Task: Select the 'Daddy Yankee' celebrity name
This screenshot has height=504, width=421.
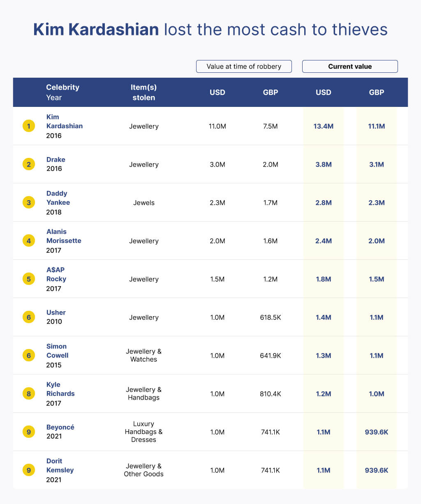Action: click(58, 198)
